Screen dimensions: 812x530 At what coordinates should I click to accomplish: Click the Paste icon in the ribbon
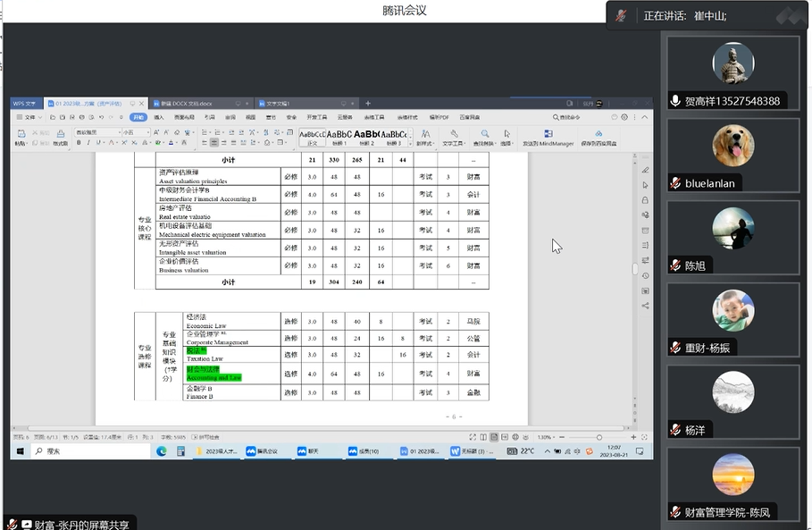point(20,134)
